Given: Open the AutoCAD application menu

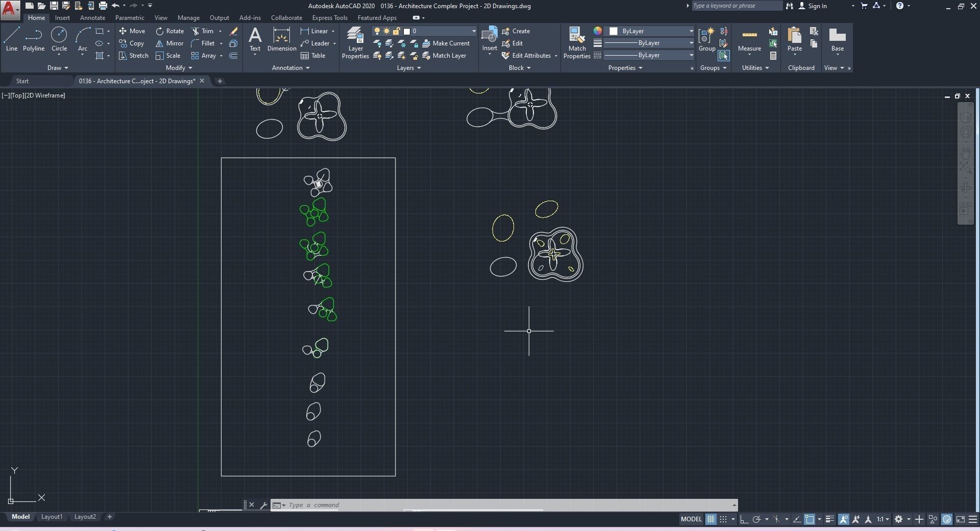Looking at the screenshot, I should click(10, 10).
